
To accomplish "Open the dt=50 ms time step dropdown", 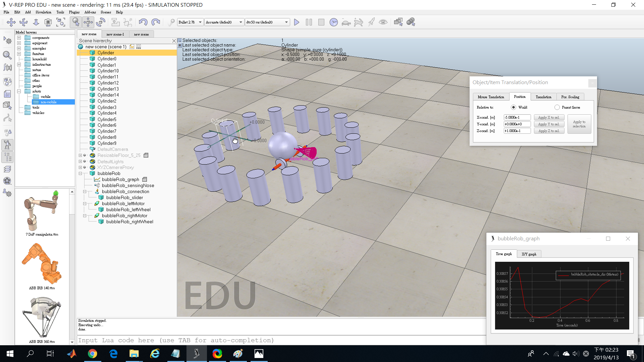I will [267, 22].
